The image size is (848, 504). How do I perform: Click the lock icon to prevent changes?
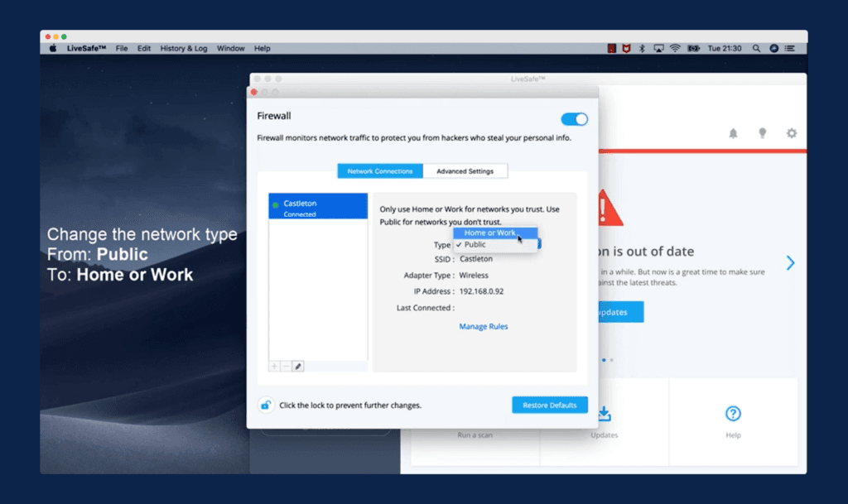point(265,405)
